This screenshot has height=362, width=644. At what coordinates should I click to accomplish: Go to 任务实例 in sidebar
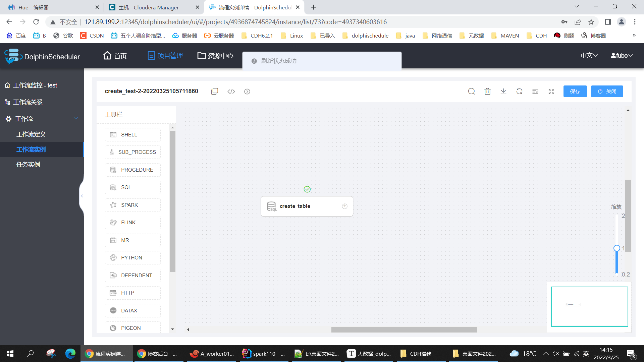[28, 164]
